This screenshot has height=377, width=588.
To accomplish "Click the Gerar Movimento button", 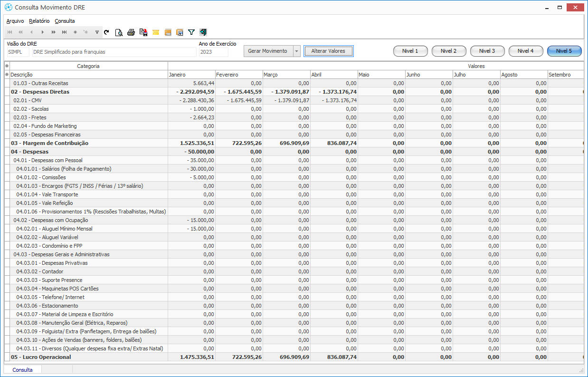I will point(268,51).
